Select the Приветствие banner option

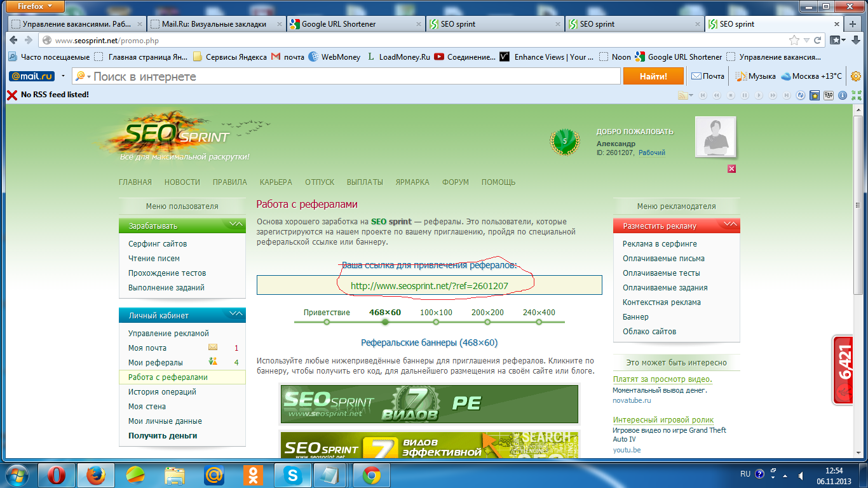(327, 312)
